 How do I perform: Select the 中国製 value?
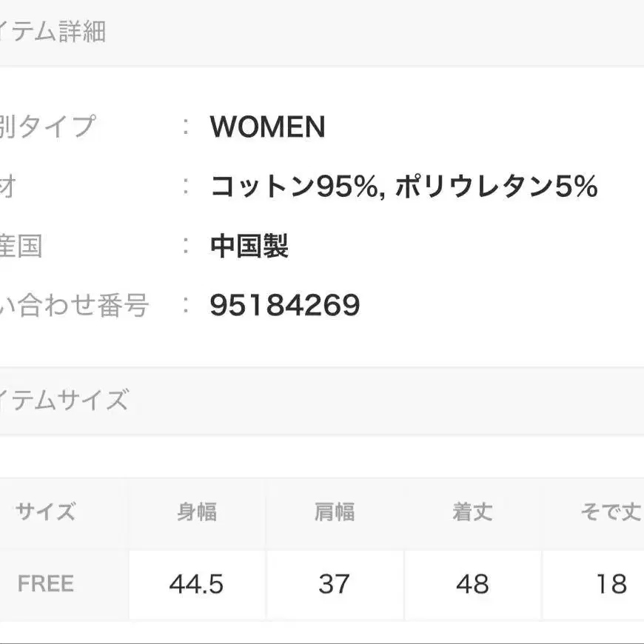tap(249, 246)
